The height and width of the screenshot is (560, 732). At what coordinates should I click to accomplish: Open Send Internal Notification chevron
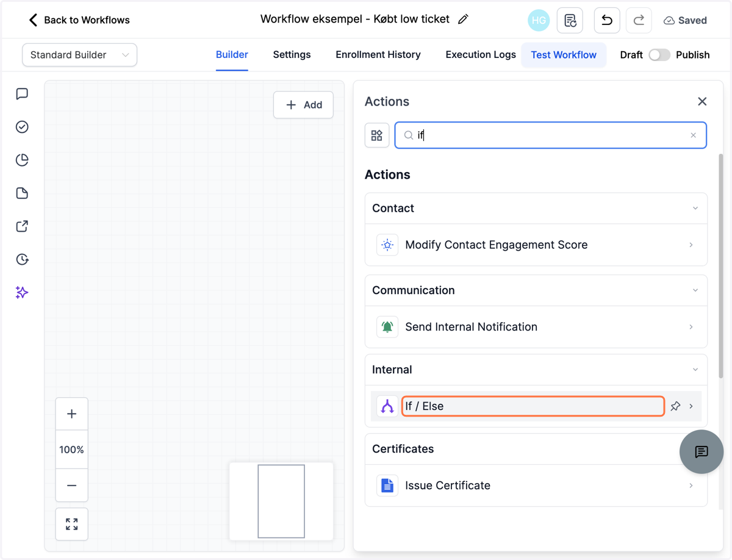[x=691, y=327]
